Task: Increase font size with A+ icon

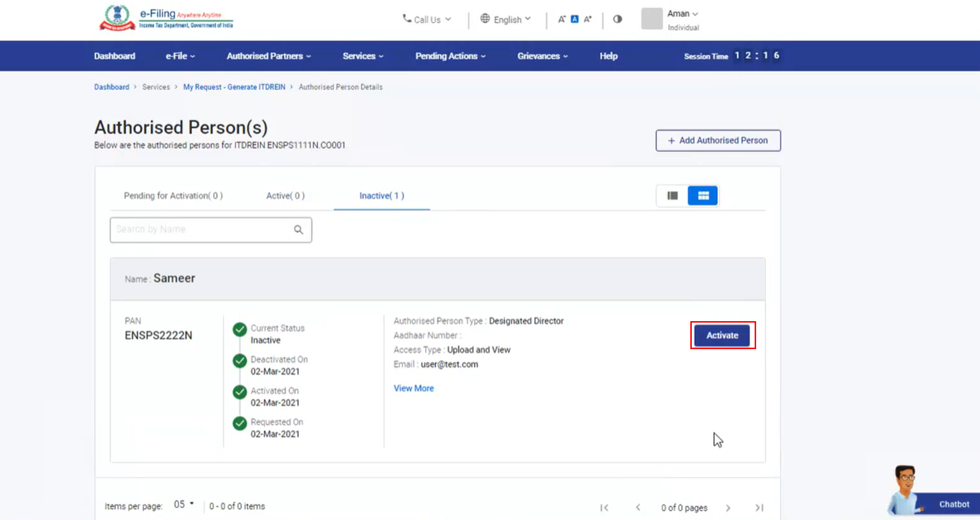Action: point(588,19)
